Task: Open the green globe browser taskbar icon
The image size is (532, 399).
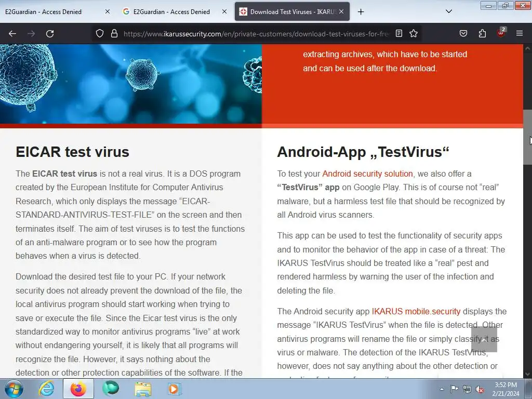Action: point(111,389)
